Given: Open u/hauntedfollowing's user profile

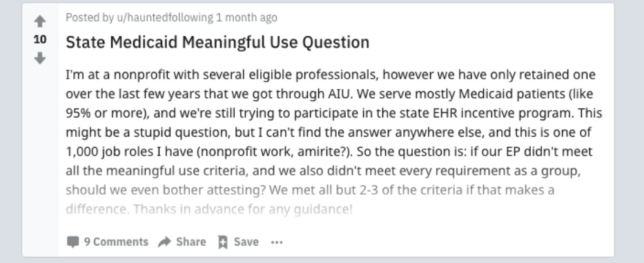Looking at the screenshot, I should point(165,18).
